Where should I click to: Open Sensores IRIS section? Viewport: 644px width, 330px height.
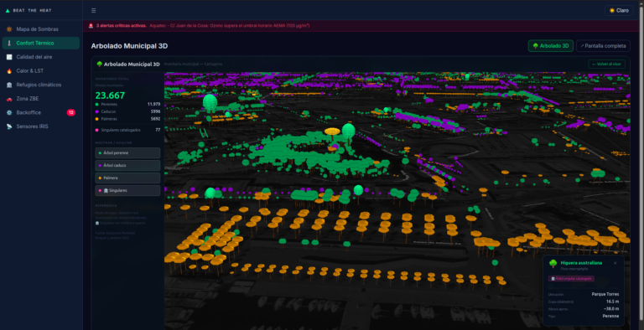tap(40, 126)
